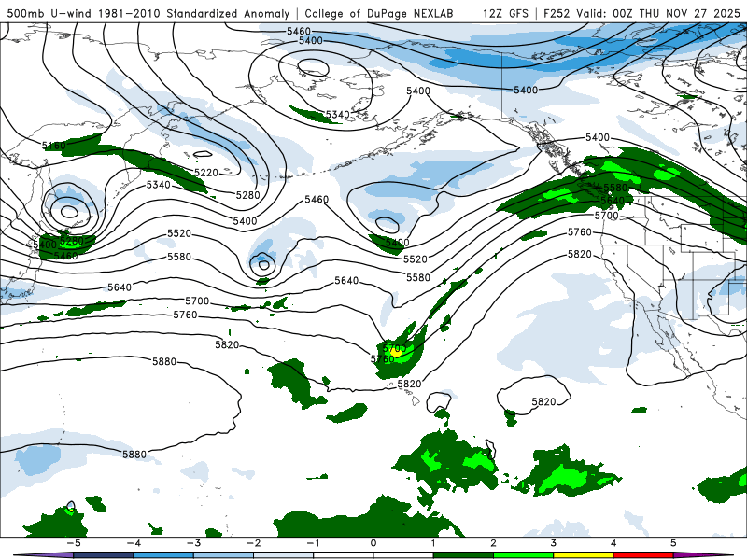This screenshot has width=747, height=560.
Task: Click the '5820' label inside the small closed contour
Action: pyautogui.click(x=543, y=401)
